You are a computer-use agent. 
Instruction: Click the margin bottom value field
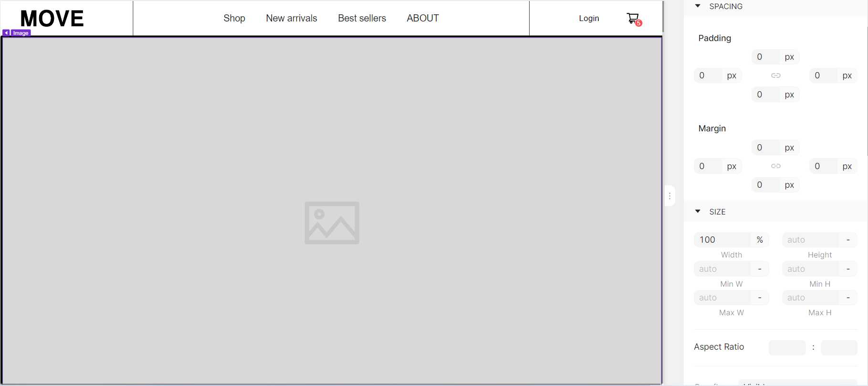766,185
